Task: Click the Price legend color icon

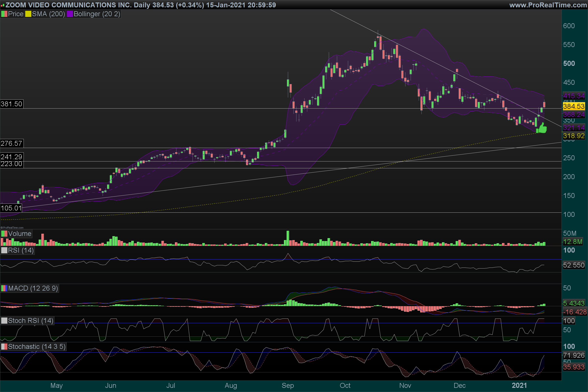Action: [x=4, y=14]
